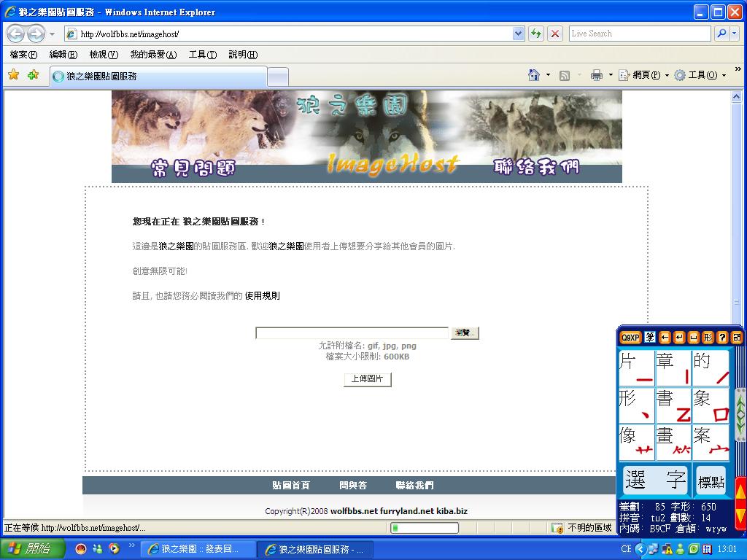Open the 工具(O) tools dropdown
Viewport: 747px width, 560px height.
tap(700, 75)
